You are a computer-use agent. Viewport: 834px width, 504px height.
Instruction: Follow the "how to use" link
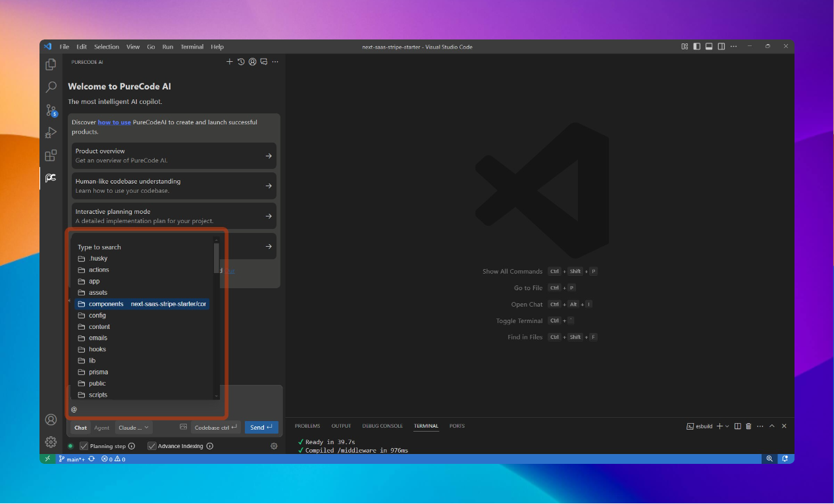point(115,122)
